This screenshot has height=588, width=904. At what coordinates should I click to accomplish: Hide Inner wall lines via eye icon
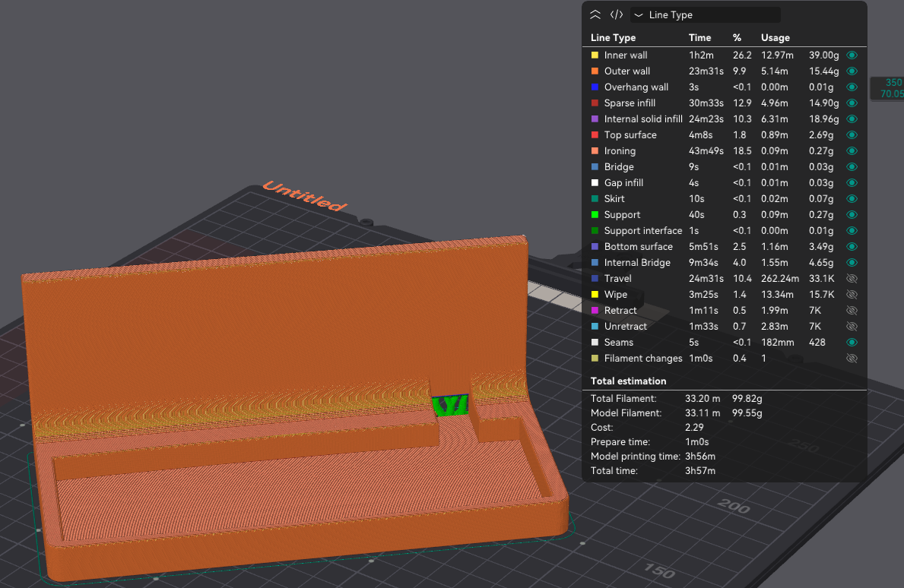coord(852,55)
